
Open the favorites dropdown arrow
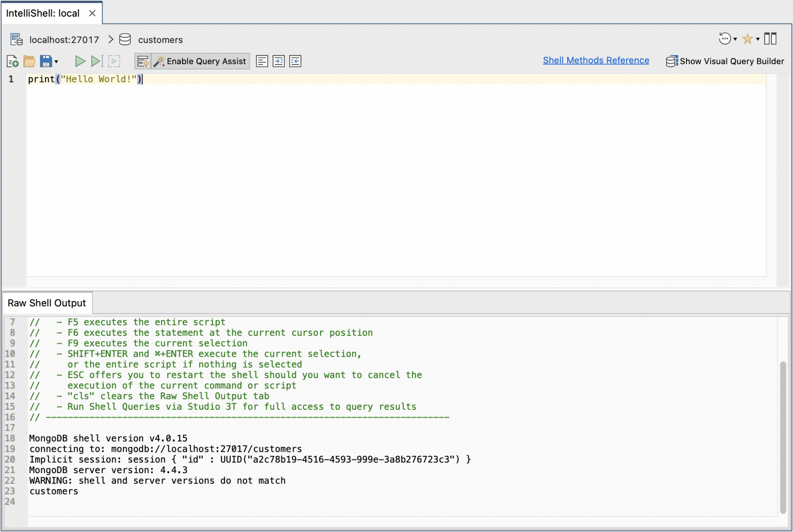pos(758,39)
